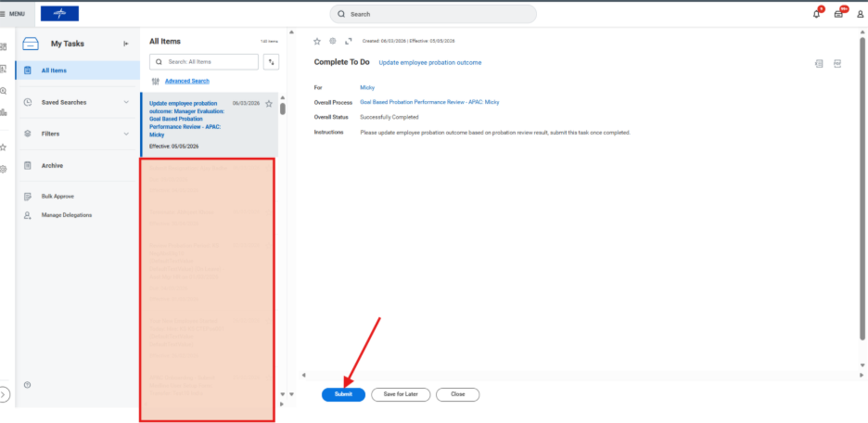Export task to Excel icon
This screenshot has width=868, height=423.
[x=818, y=63]
